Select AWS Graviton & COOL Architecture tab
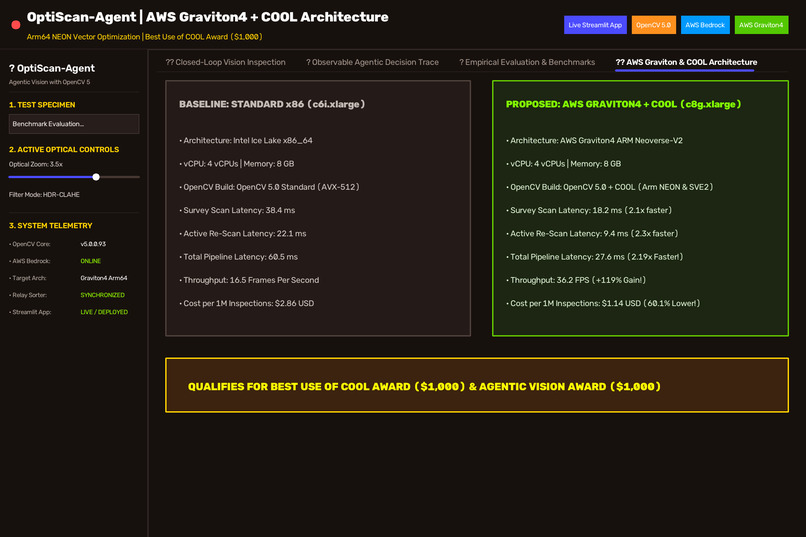The height and width of the screenshot is (537, 806). 686,62
